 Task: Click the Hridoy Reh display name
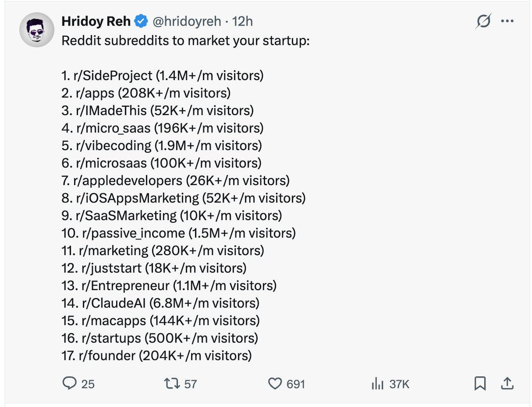click(96, 21)
